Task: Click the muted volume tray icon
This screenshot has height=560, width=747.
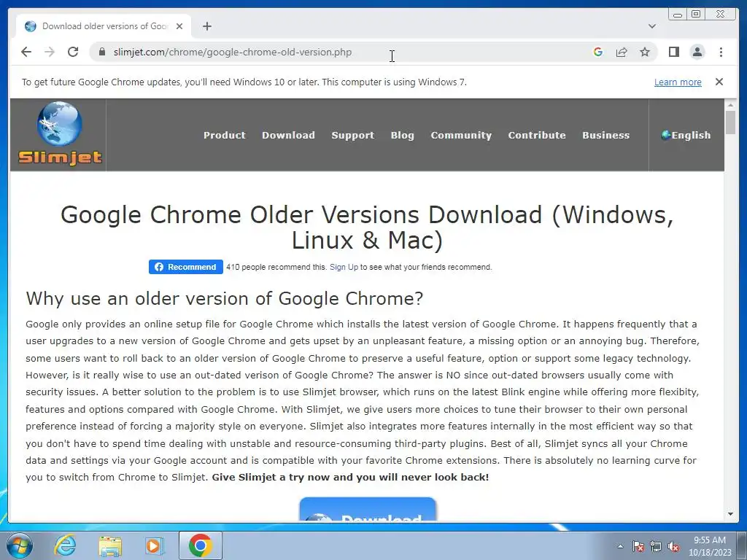Action: pyautogui.click(x=673, y=546)
